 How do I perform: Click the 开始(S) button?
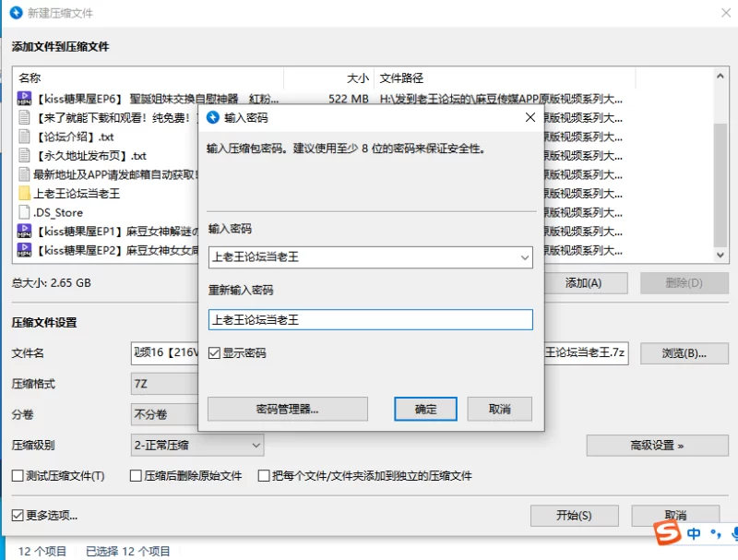coord(574,516)
